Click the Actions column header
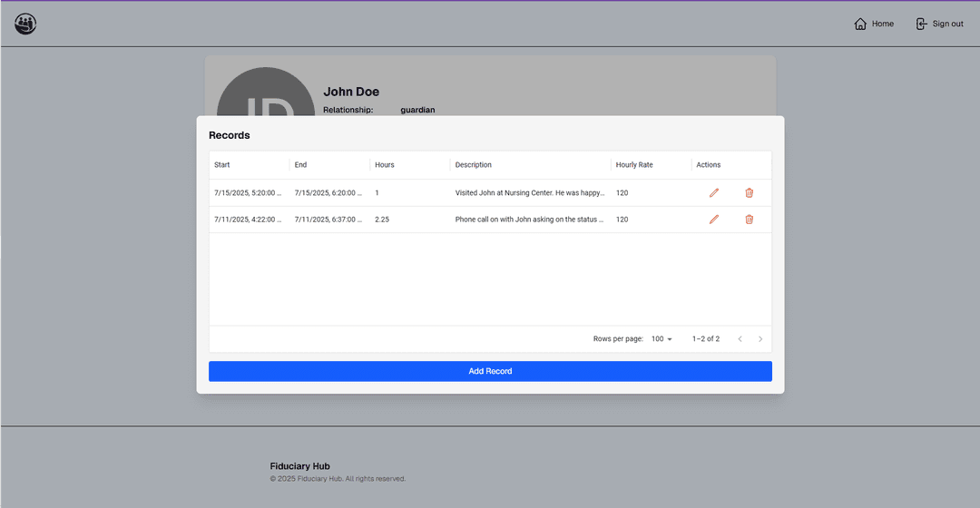The height and width of the screenshot is (508, 980). (x=708, y=165)
